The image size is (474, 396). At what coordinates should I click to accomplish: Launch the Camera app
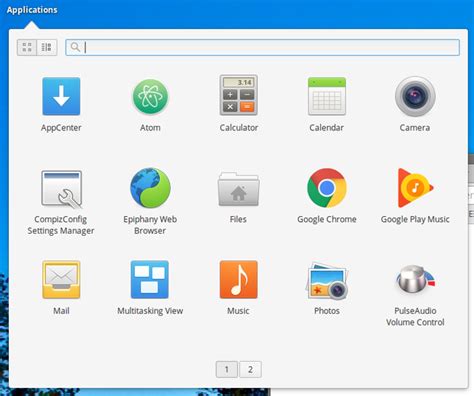[415, 96]
